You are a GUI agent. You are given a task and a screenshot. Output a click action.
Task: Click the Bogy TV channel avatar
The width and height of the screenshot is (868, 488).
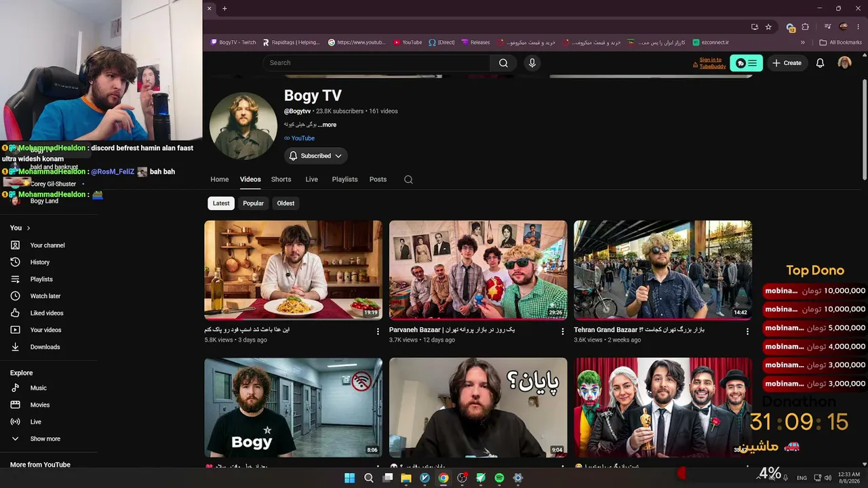243,126
